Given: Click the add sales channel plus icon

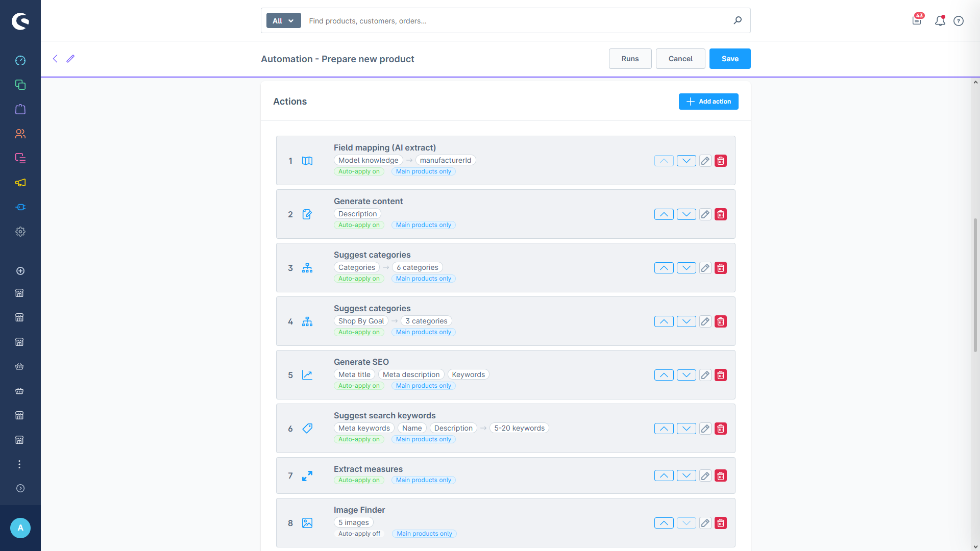Looking at the screenshot, I should click(20, 271).
